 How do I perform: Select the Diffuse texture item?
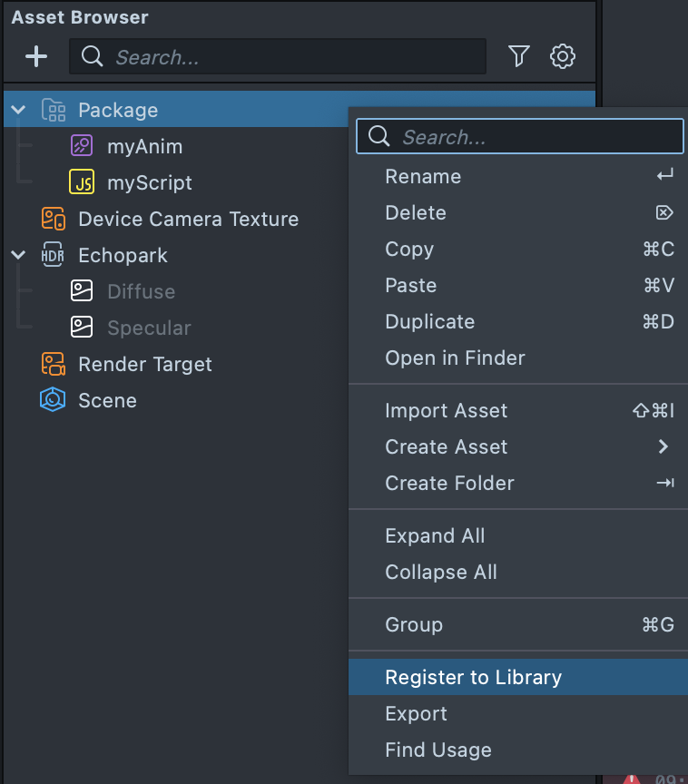click(141, 291)
